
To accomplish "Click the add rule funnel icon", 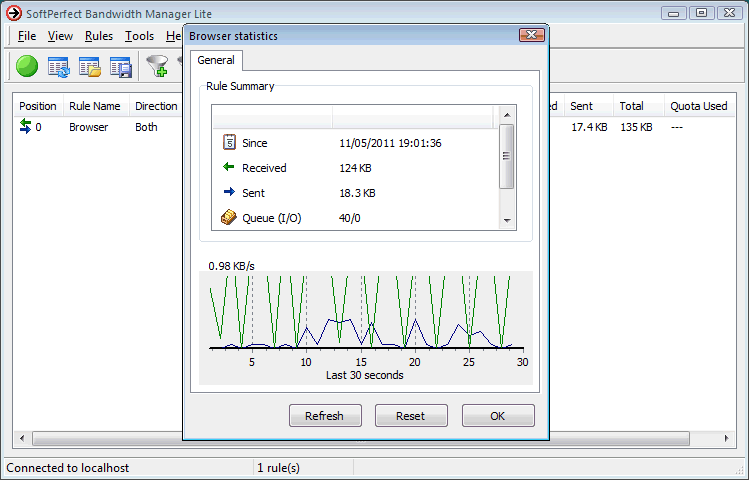I will (x=157, y=67).
